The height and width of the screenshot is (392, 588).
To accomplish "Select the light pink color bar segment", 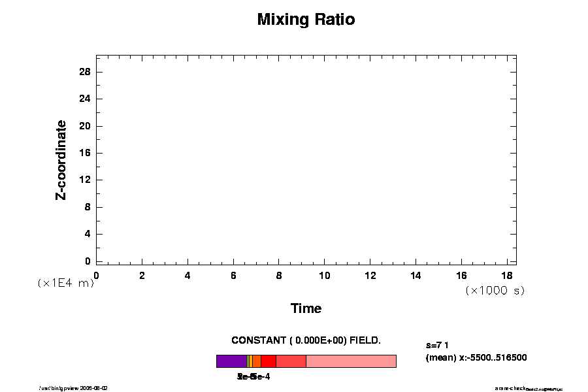I will (x=351, y=361).
